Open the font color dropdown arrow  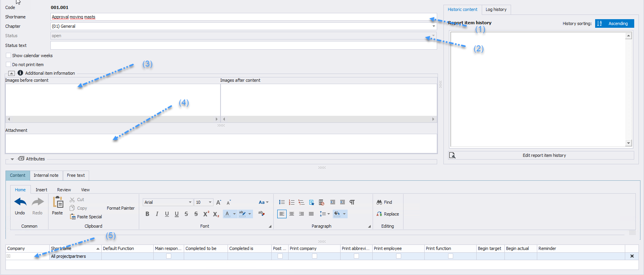pos(234,214)
